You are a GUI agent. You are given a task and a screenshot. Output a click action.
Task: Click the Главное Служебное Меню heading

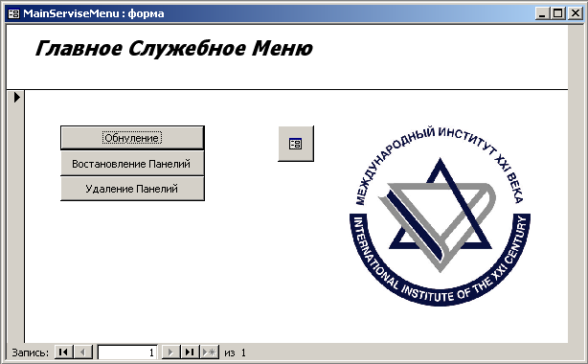(174, 49)
